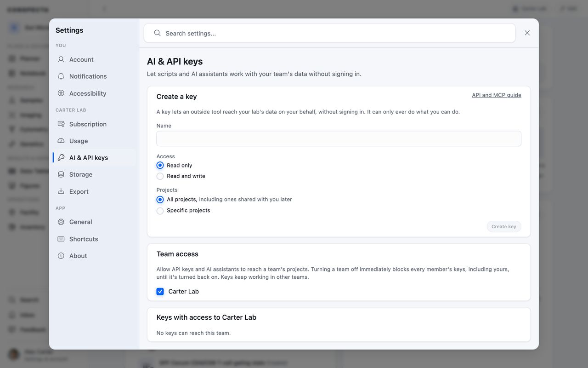Click the Usage gauge icon

click(61, 141)
